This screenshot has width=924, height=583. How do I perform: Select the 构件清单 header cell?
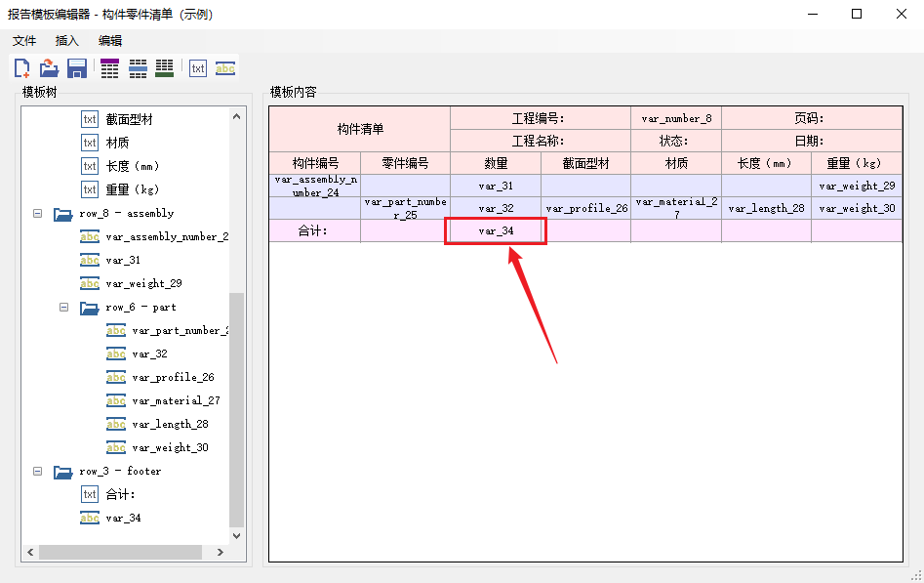(360, 129)
